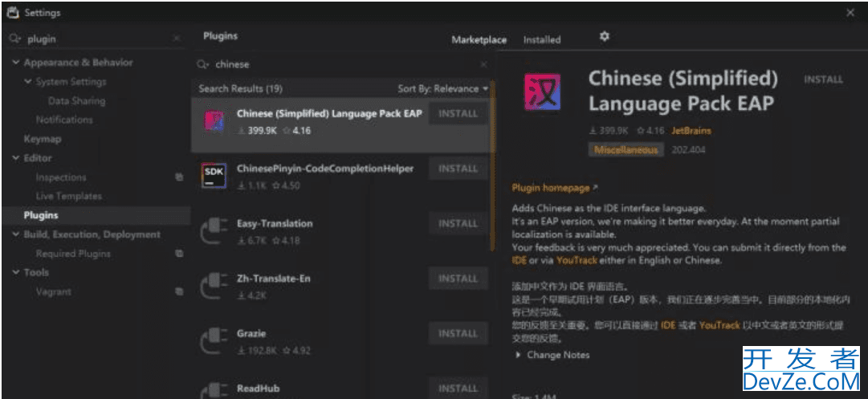The height and width of the screenshot is (399, 868).
Task: Collapse the Appearance & Behavior section
Action: 16,63
